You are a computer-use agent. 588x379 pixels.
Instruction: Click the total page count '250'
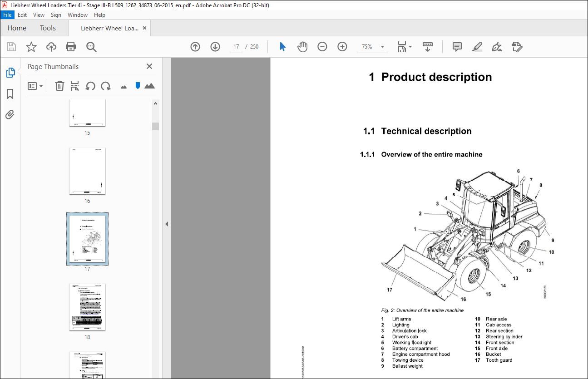click(x=254, y=47)
